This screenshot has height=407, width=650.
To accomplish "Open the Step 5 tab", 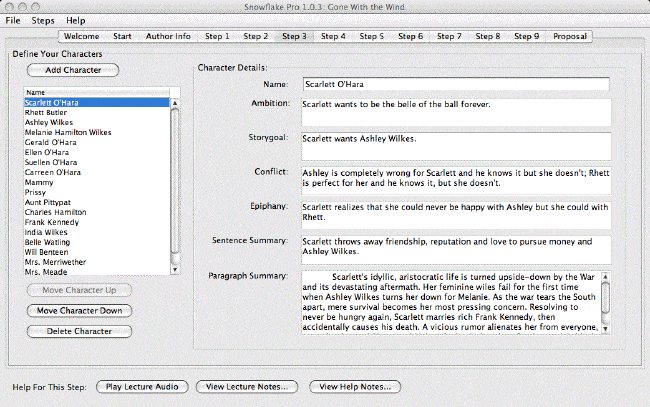I will [x=371, y=36].
